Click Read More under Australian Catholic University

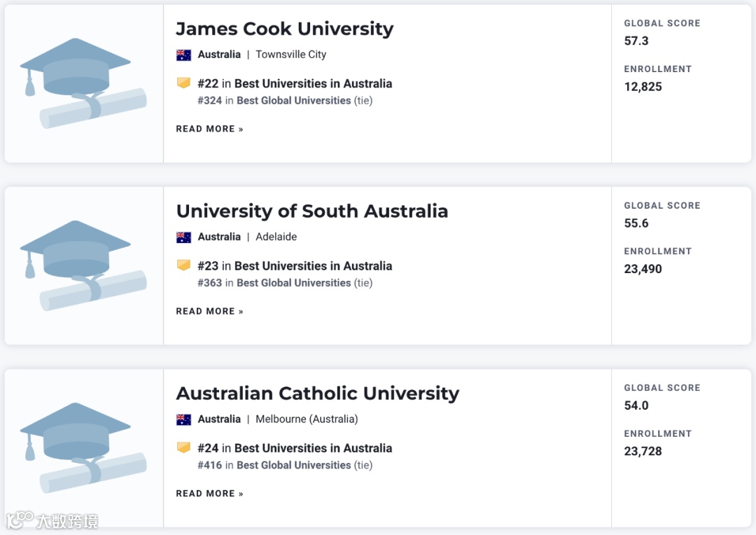pyautogui.click(x=209, y=494)
